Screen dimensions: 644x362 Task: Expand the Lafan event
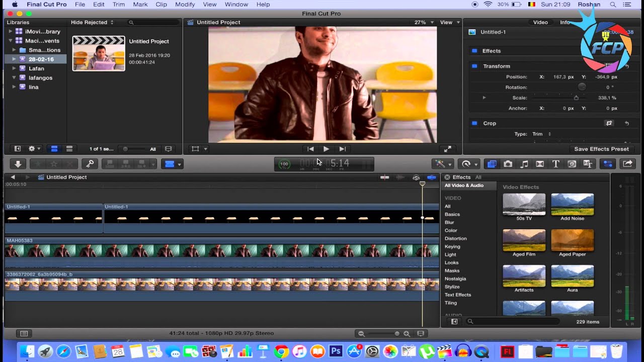14,68
